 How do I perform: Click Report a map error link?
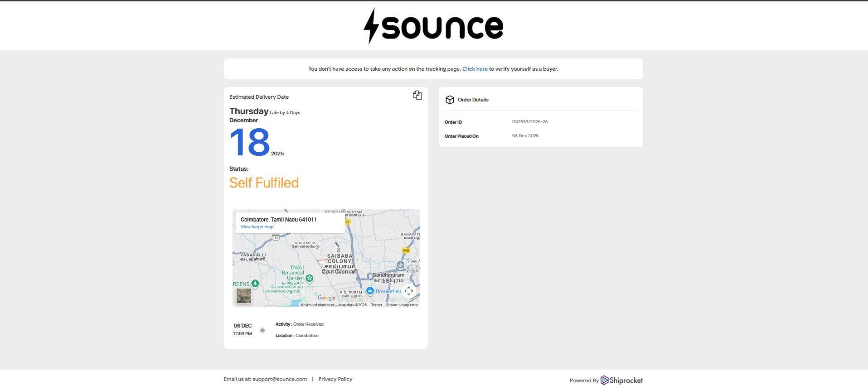pos(402,305)
